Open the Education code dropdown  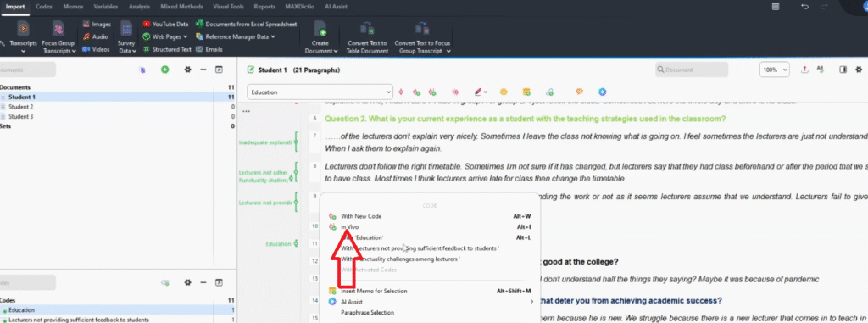[x=320, y=92]
